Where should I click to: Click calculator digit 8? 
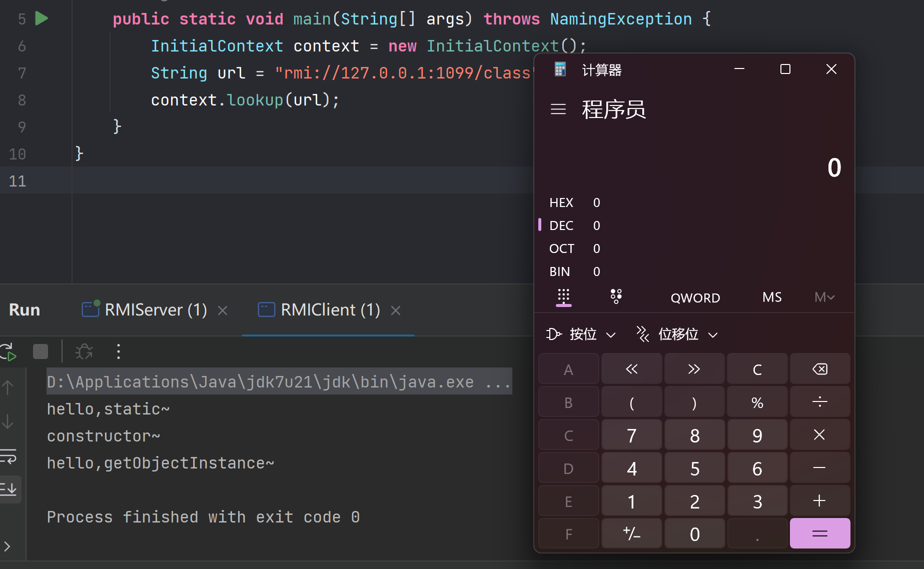click(694, 435)
